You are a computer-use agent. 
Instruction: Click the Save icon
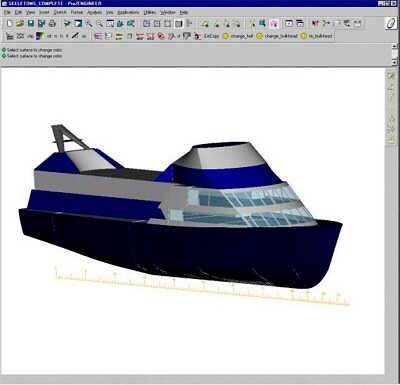point(31,24)
